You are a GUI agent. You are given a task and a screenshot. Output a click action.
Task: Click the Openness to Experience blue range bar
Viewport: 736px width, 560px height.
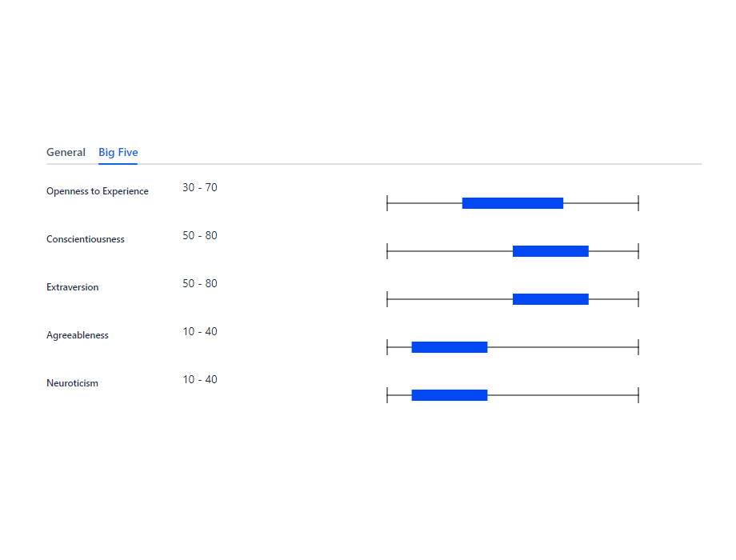(513, 203)
